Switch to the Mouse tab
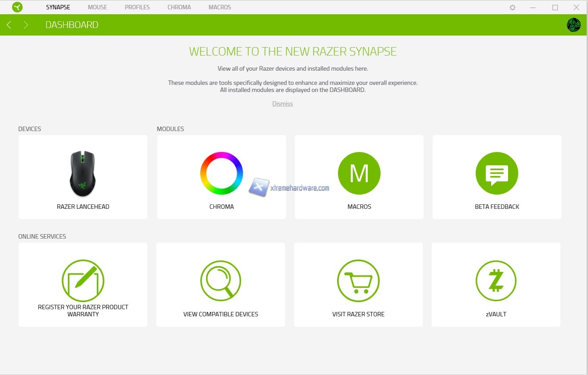The image size is (588, 375). pyautogui.click(x=97, y=7)
